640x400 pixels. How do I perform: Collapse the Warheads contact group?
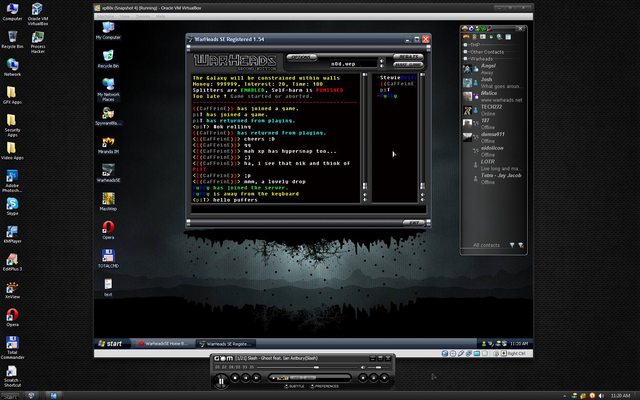click(x=464, y=59)
